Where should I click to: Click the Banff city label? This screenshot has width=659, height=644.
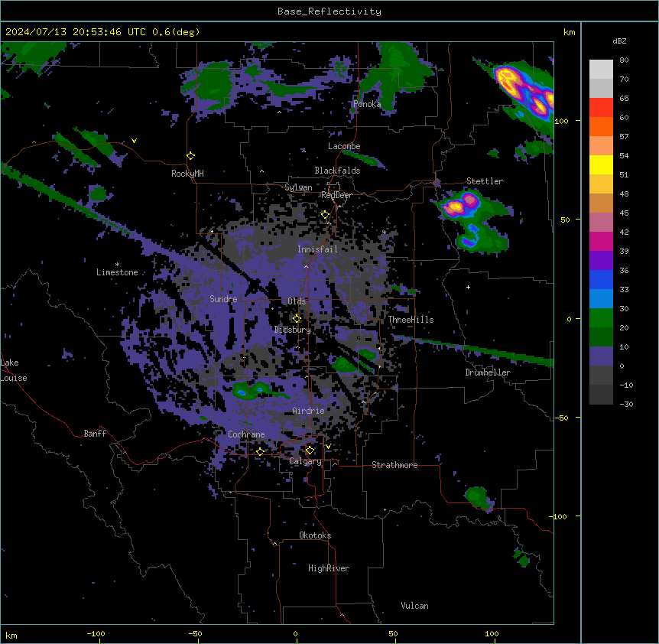point(95,434)
